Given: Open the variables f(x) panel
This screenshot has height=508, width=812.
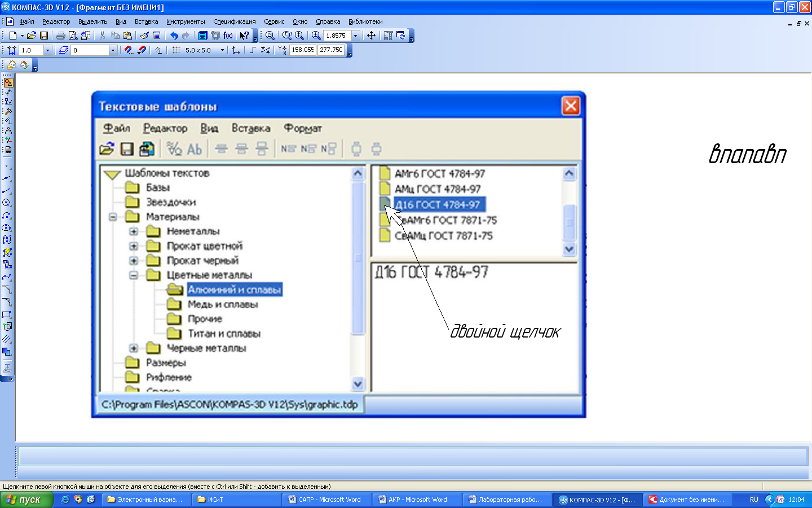Looking at the screenshot, I should [228, 35].
